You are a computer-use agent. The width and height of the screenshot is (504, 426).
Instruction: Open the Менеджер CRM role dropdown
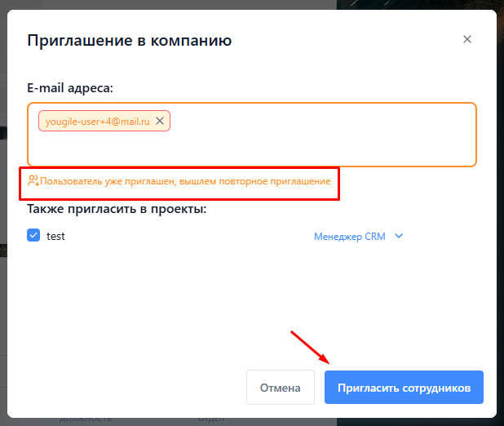click(349, 237)
